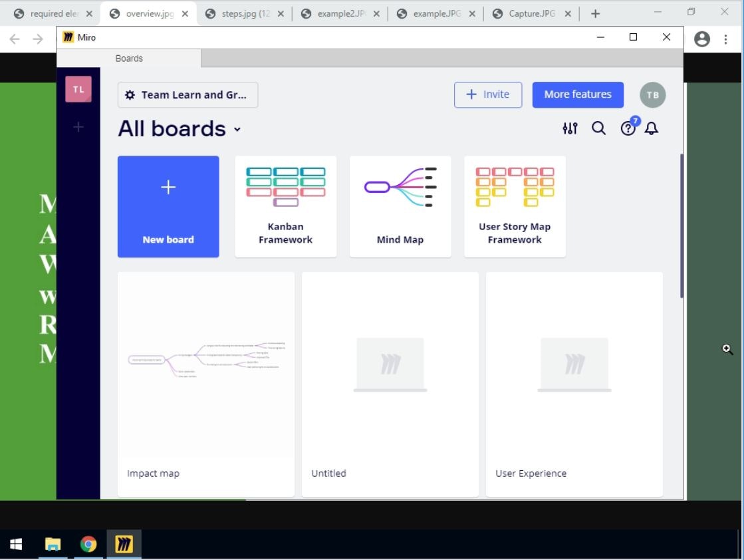Viewport: 744px width, 560px height.
Task: Open Chrome three-dot menu
Action: point(725,39)
